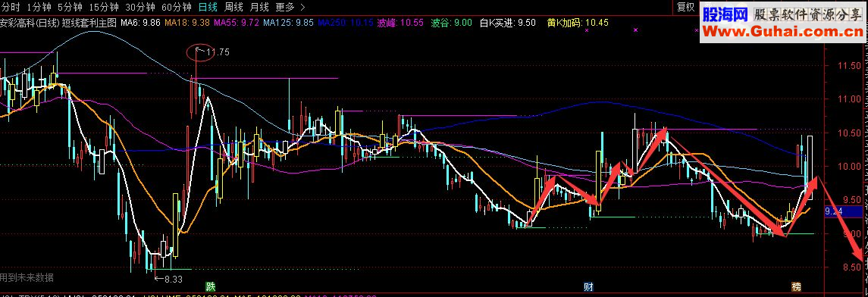This screenshot has height=297, width=868.
Task: Select the MA18: 9.38 indicator label
Action: [187, 23]
